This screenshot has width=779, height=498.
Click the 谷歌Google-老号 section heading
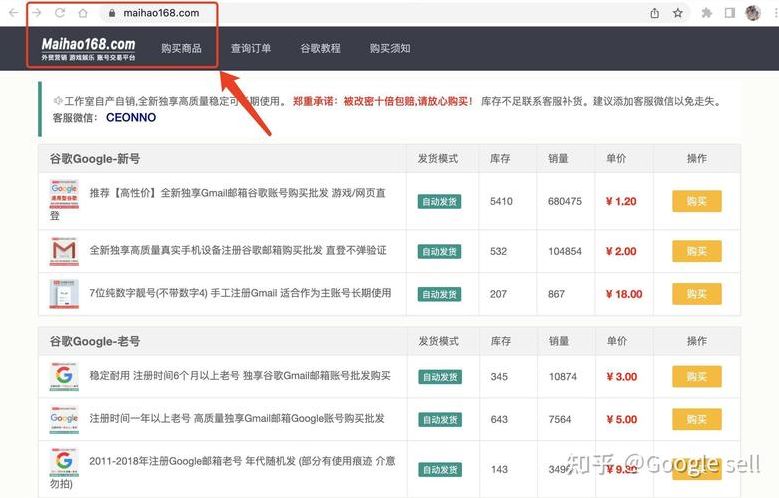(95, 341)
